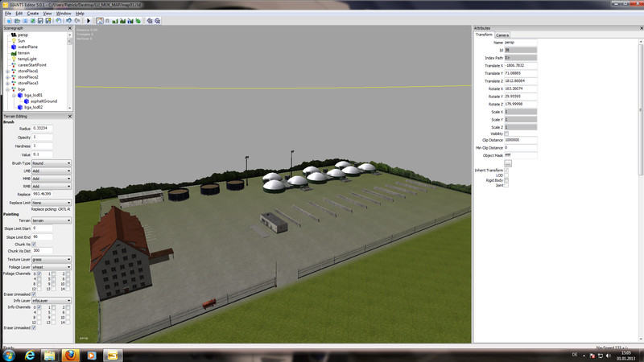Image resolution: width=644 pixels, height=362 pixels.
Task: Open the MMB action dropdown
Action: coord(52,179)
